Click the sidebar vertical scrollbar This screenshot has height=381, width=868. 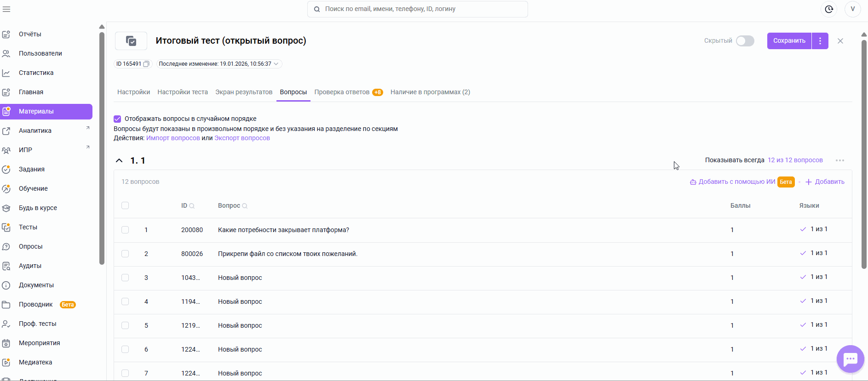coord(102,148)
